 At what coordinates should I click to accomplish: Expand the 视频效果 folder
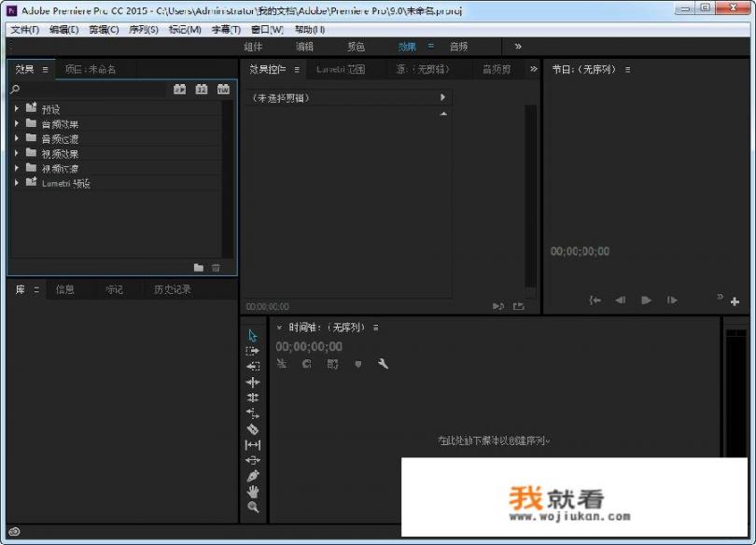(17, 153)
